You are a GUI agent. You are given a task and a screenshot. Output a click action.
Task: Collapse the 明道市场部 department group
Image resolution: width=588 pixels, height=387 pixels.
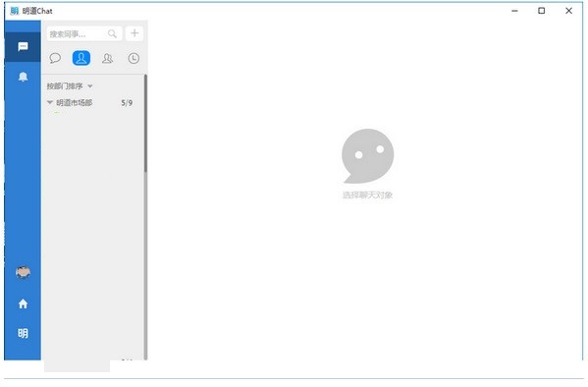coord(50,102)
